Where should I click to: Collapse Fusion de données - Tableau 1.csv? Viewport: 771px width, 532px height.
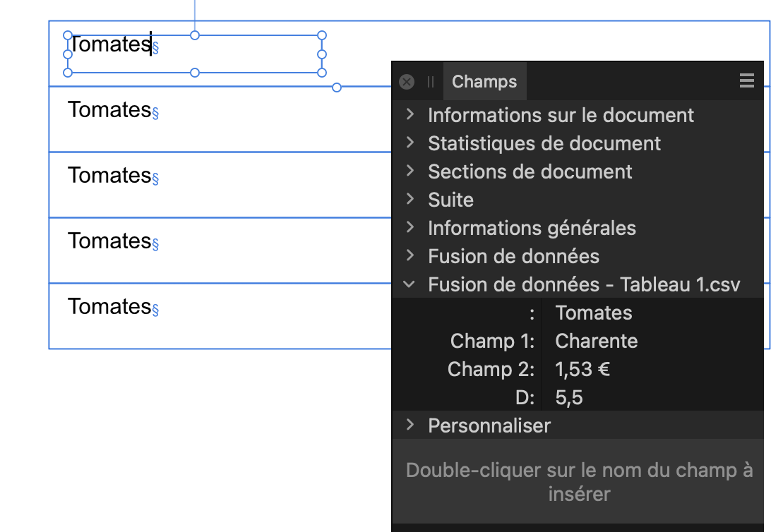click(x=409, y=284)
